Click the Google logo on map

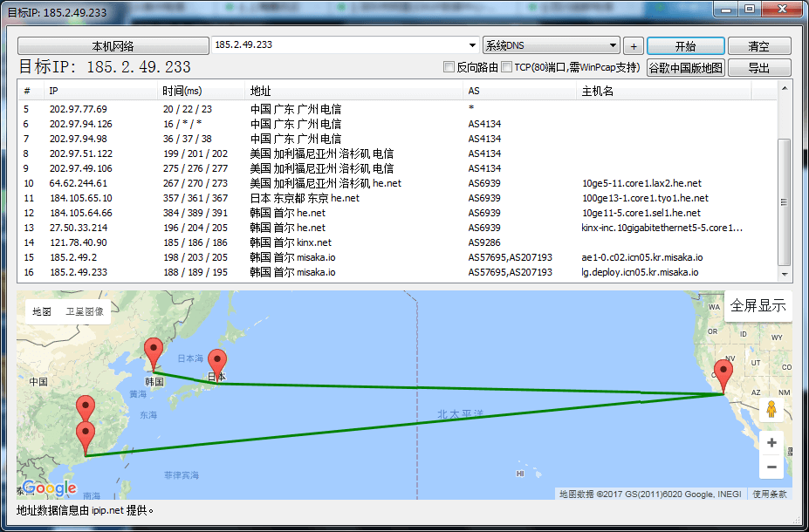pos(49,488)
